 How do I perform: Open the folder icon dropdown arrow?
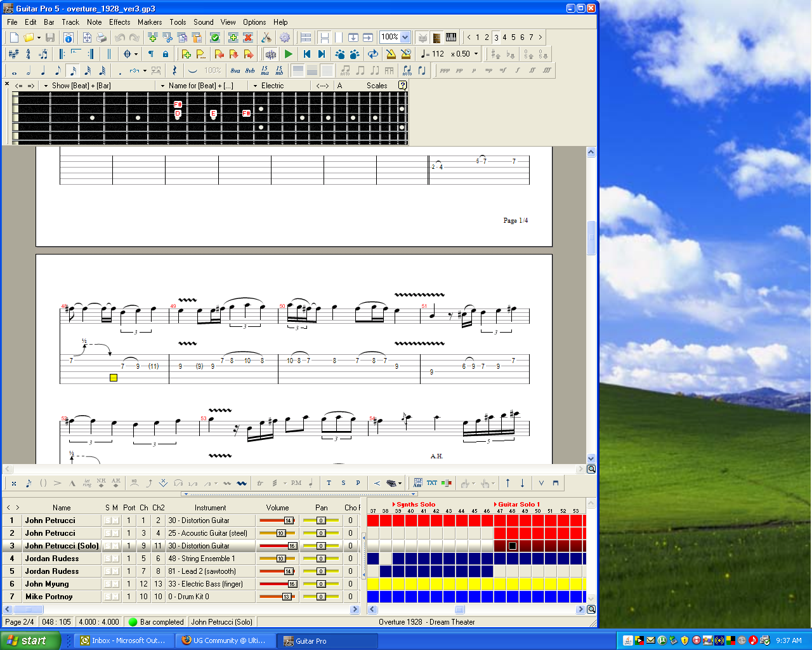[39, 37]
